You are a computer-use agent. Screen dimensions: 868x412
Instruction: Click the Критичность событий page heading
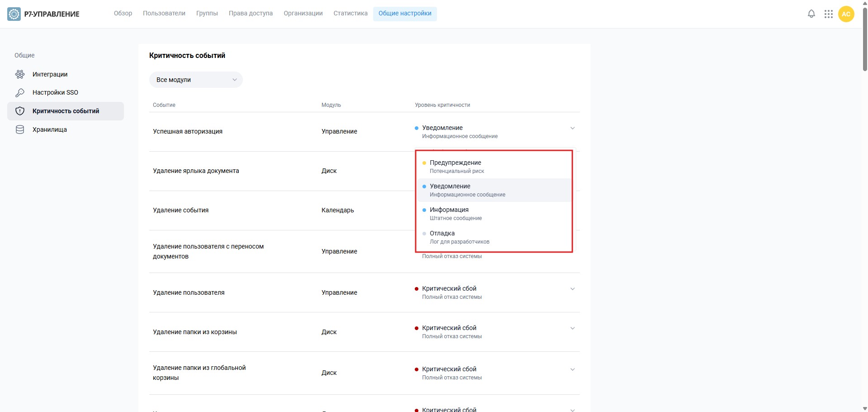(x=187, y=55)
